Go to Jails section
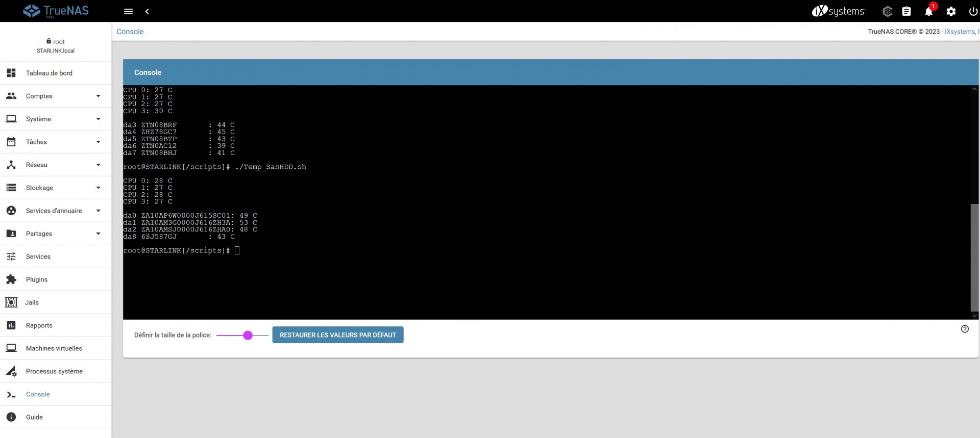Viewport: 980px width, 438px height. [x=56, y=302]
